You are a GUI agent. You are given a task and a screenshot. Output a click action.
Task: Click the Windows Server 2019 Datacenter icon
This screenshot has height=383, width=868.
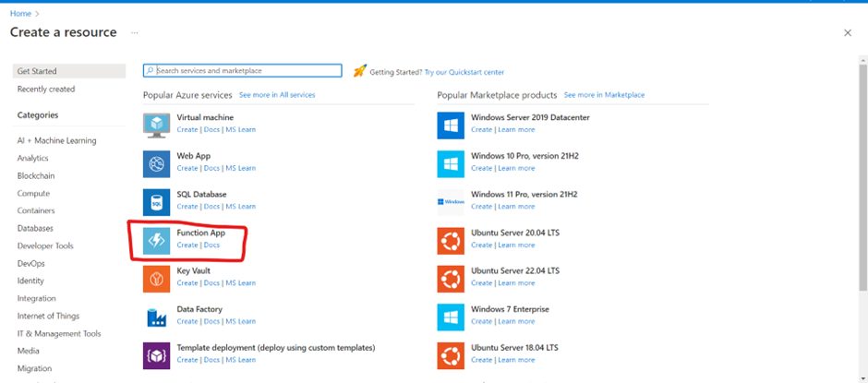coord(451,126)
